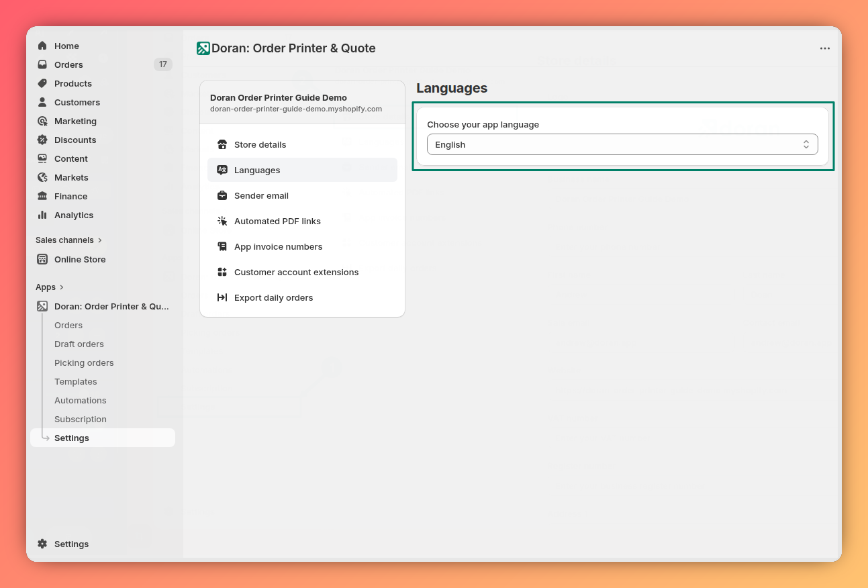Click the Customer account extensions apps icon
This screenshot has height=588, width=868.
tap(222, 272)
